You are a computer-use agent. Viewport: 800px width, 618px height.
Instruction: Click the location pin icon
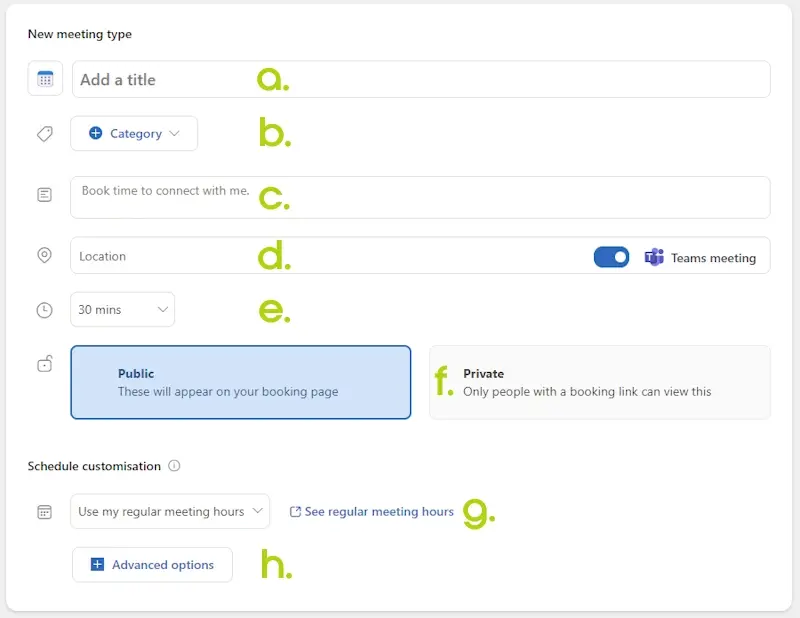pos(44,256)
